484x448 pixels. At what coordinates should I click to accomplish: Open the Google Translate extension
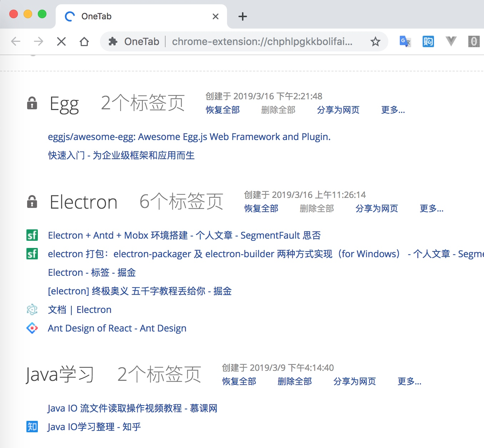[x=405, y=42]
